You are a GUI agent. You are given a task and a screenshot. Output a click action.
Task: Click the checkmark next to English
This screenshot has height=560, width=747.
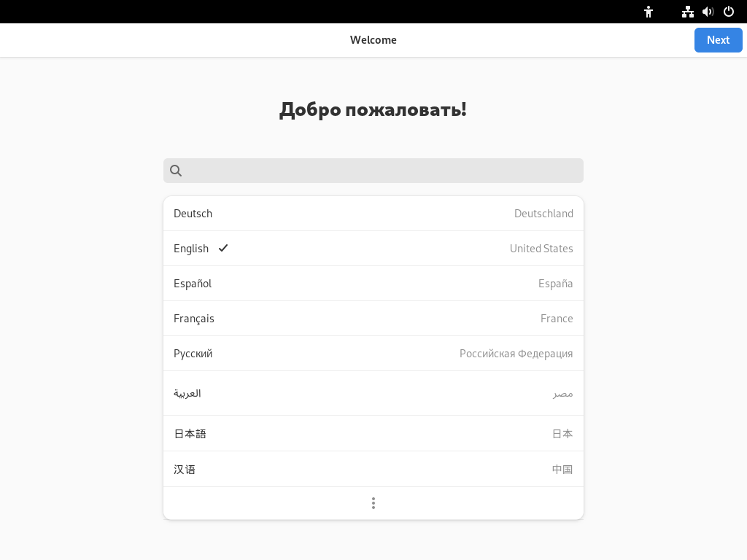tap(223, 248)
